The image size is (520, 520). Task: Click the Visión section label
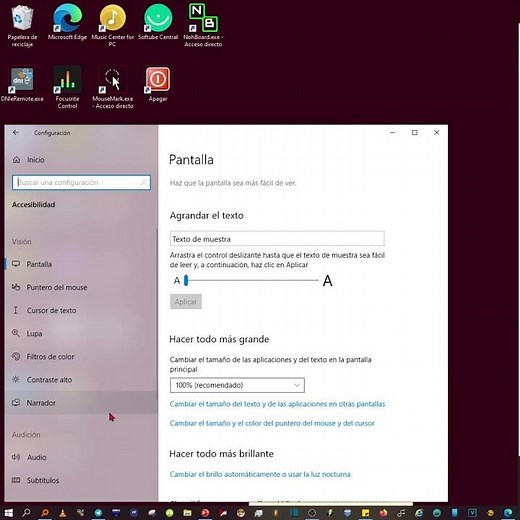[x=22, y=241]
